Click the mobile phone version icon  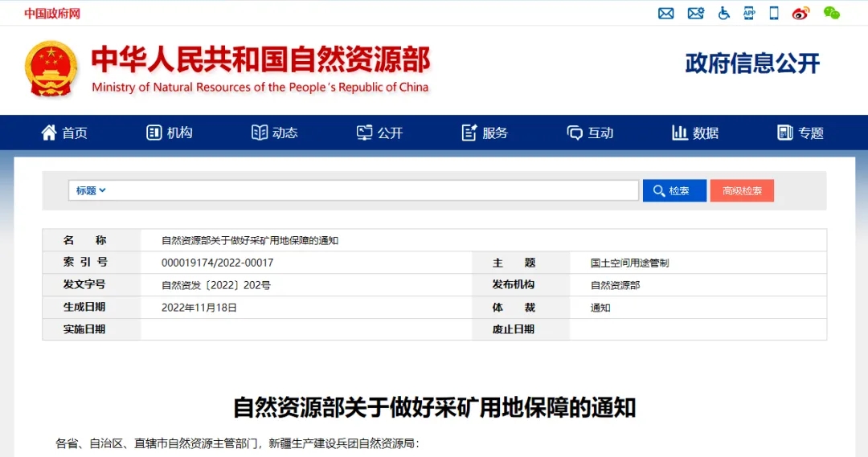774,13
